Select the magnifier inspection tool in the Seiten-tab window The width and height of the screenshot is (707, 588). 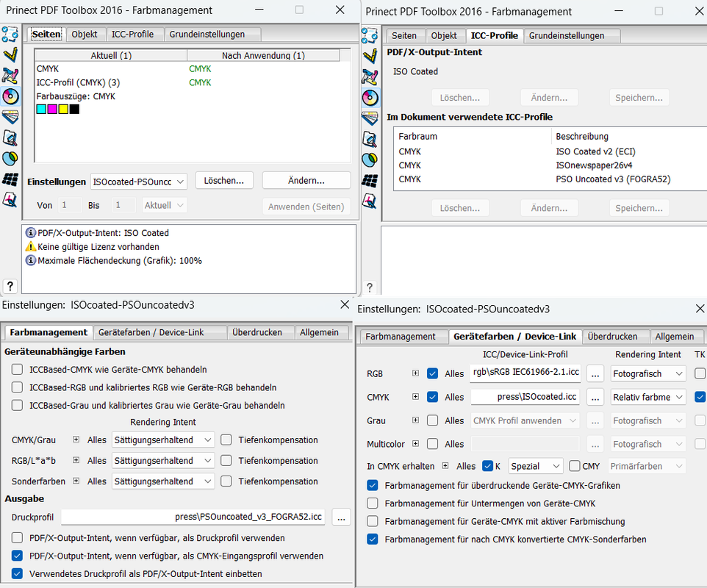pos(10,138)
